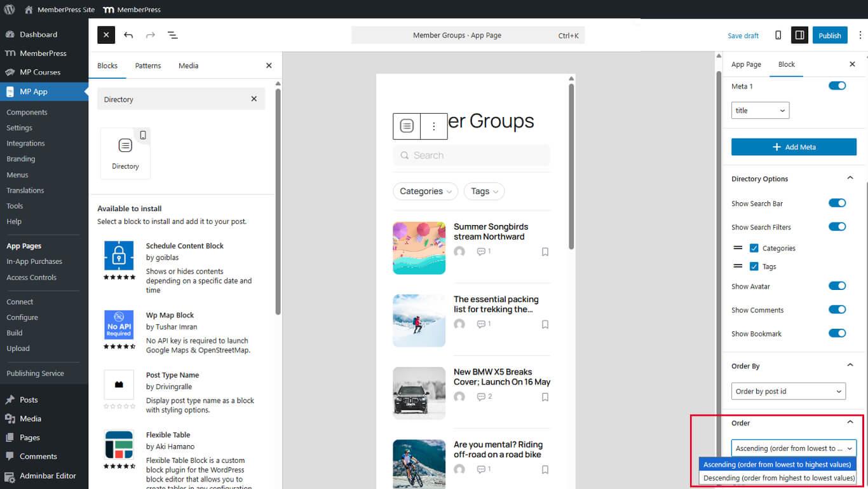Open the editor options three-dot menu
Screen dimensions: 868x489
[860, 36]
